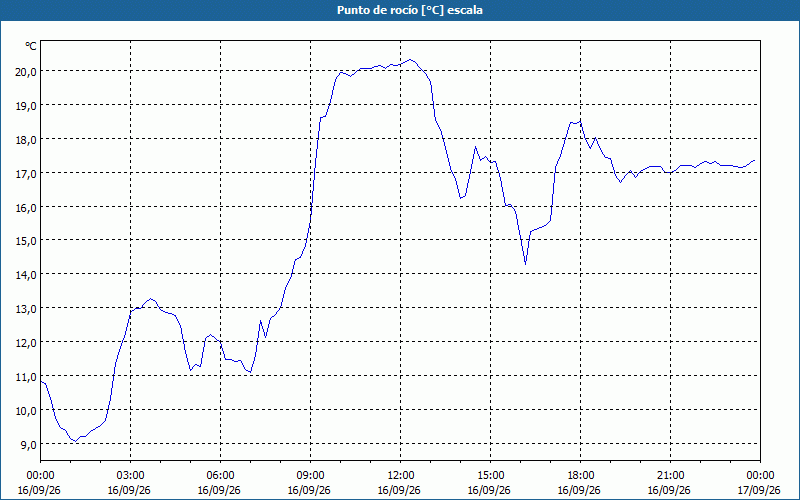Click the curve's peak just after 12:00
The height and width of the screenshot is (500, 800).
tap(410, 60)
